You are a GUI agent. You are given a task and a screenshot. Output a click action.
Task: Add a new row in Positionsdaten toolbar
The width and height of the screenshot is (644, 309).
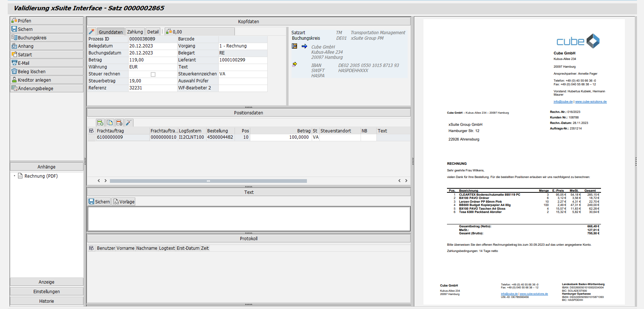[x=100, y=122]
